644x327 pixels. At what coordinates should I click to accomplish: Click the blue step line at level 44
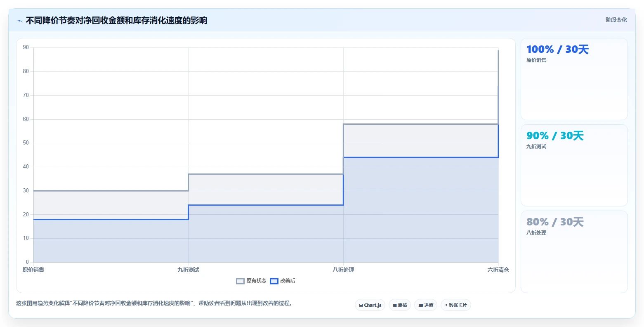421,157
